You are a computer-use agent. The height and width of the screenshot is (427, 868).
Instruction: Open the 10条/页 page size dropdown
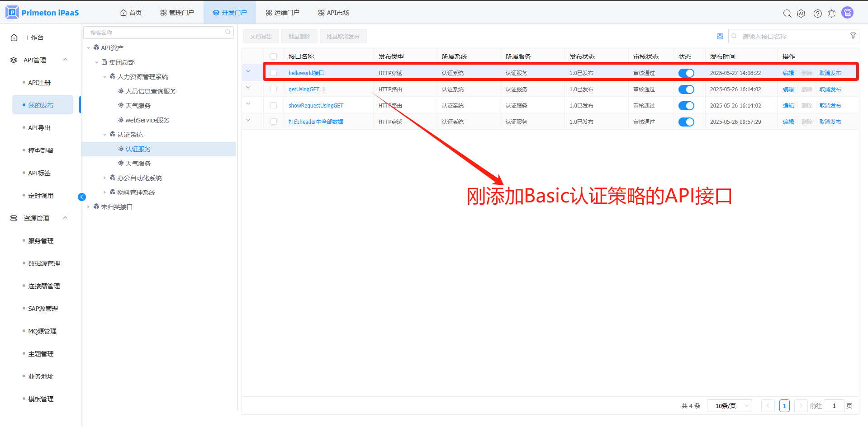[x=729, y=406]
